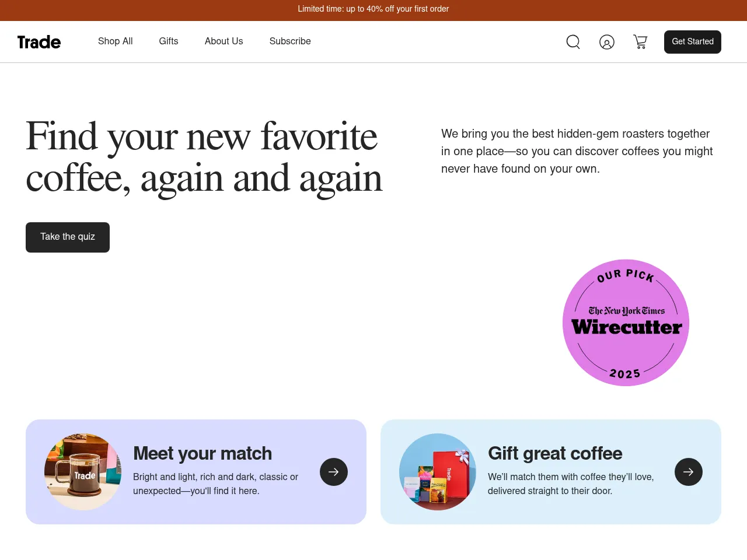Select the arrow on the Meet your match card
This screenshot has width=747, height=560.
(x=333, y=471)
